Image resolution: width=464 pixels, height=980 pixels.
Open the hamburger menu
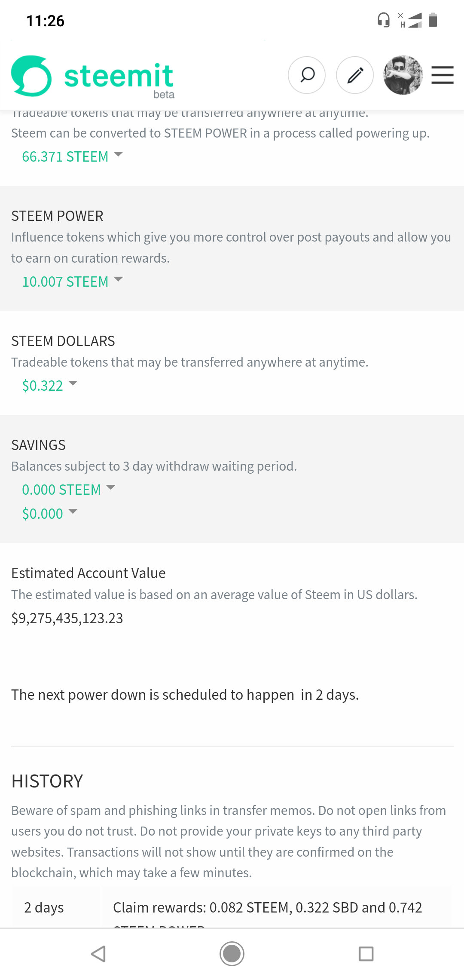[443, 75]
